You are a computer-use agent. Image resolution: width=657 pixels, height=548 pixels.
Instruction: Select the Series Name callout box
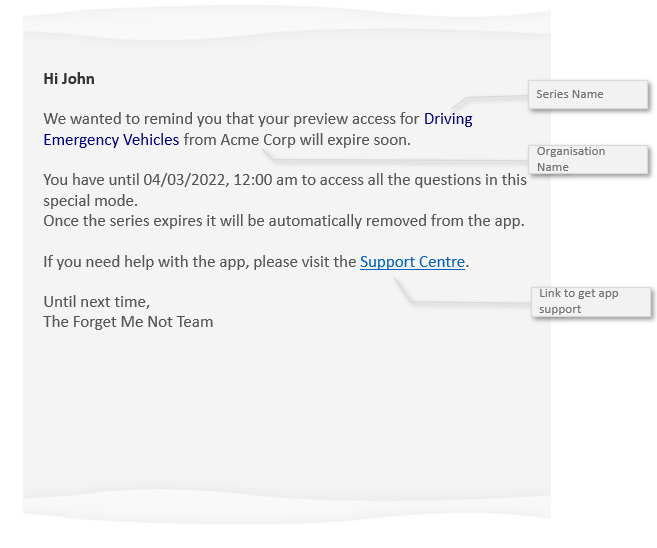[588, 95]
